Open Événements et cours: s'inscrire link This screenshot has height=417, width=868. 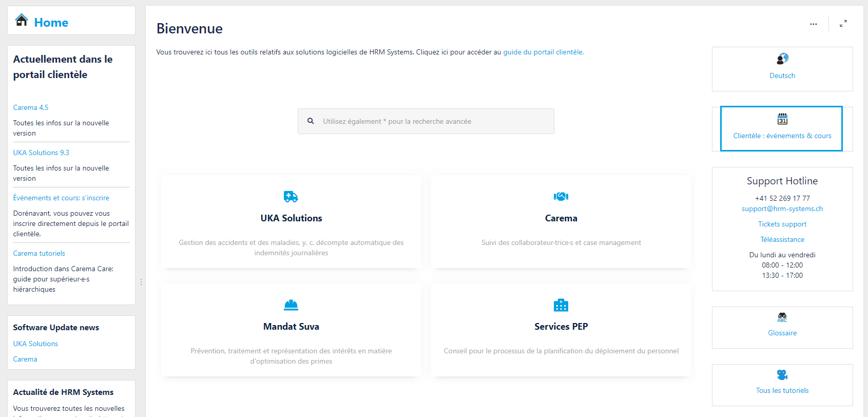point(61,198)
